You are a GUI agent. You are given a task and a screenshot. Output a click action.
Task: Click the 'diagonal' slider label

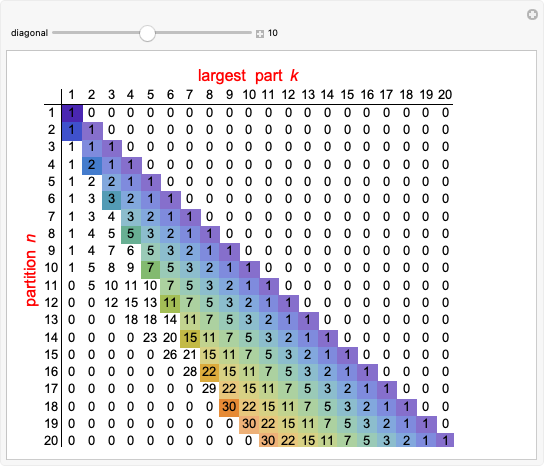[29, 33]
